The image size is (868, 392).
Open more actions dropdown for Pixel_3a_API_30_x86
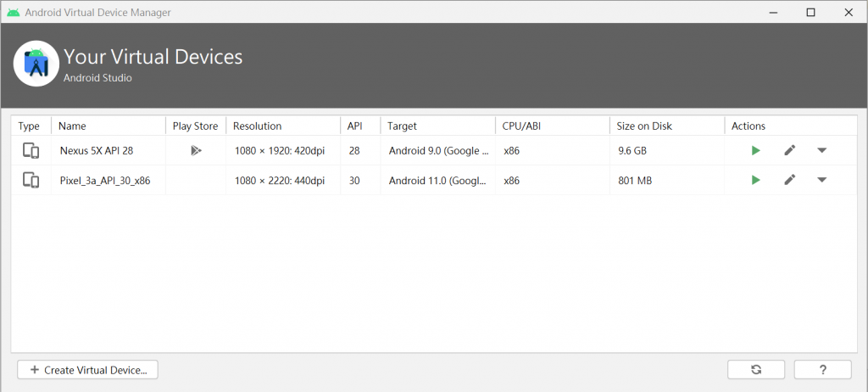[x=822, y=180]
